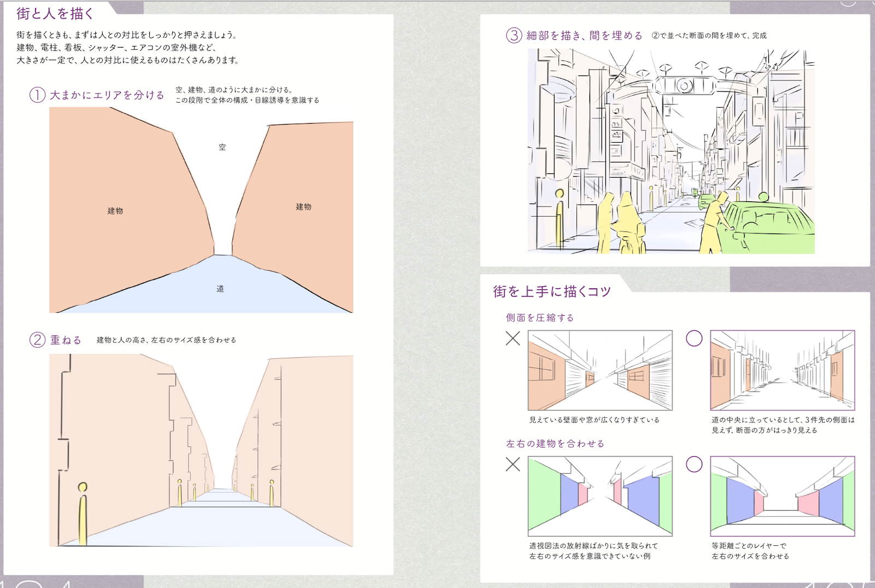
Task: Click the section title 街を上手に描くコツ
Action: tap(552, 291)
